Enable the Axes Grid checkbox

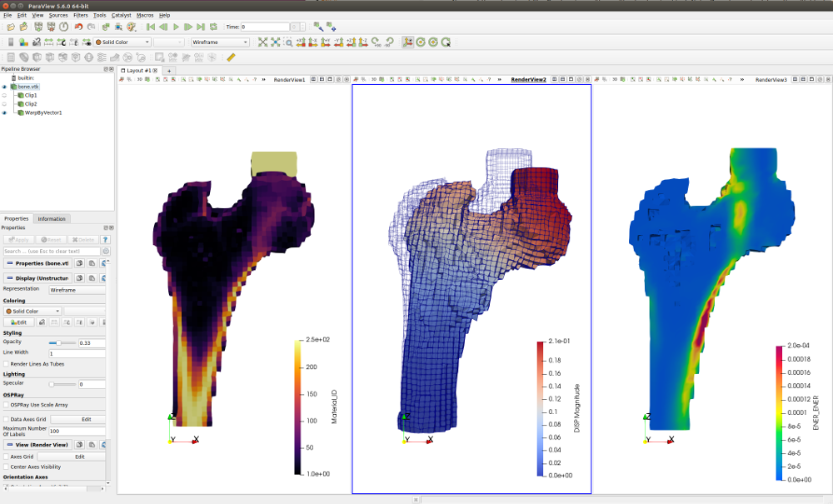(x=7, y=457)
